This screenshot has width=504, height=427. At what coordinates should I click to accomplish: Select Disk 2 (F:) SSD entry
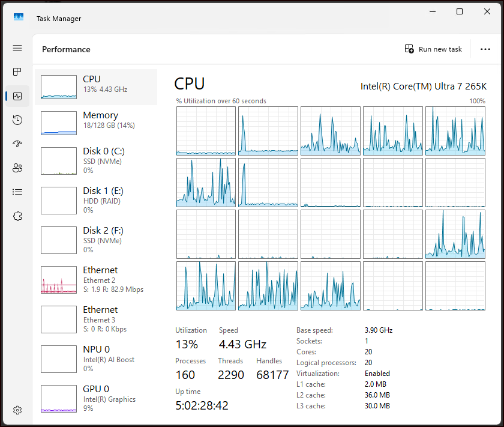pyautogui.click(x=96, y=240)
